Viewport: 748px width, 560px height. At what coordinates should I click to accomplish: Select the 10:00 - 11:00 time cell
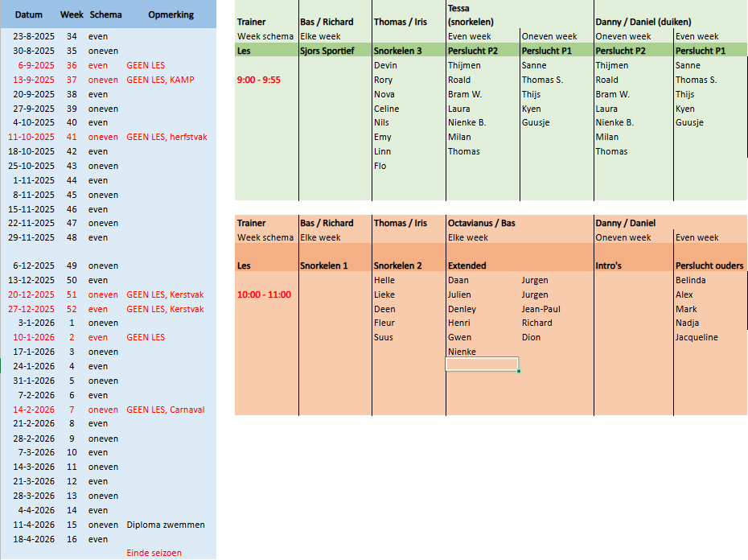point(264,294)
